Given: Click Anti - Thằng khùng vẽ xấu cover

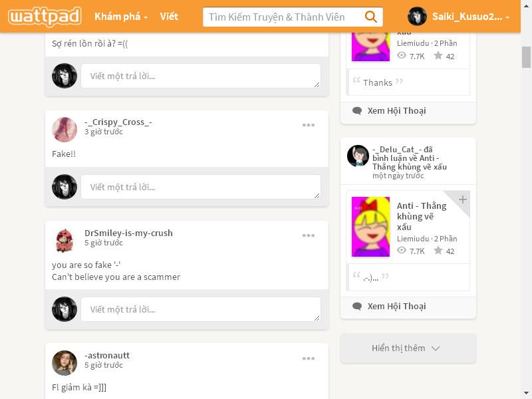Looking at the screenshot, I should point(370,227).
